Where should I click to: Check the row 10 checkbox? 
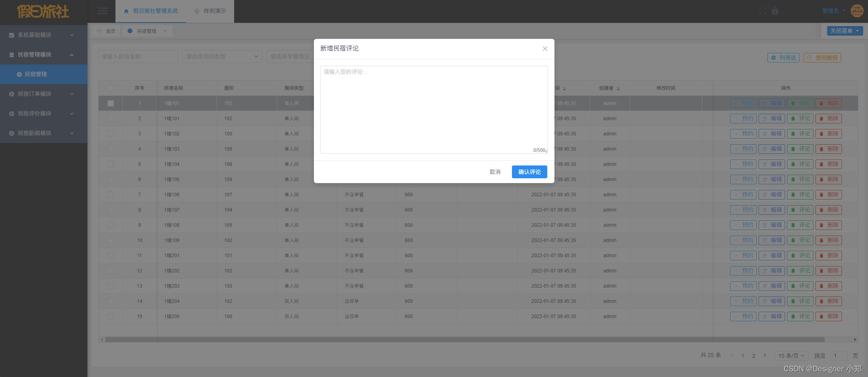[x=111, y=240]
